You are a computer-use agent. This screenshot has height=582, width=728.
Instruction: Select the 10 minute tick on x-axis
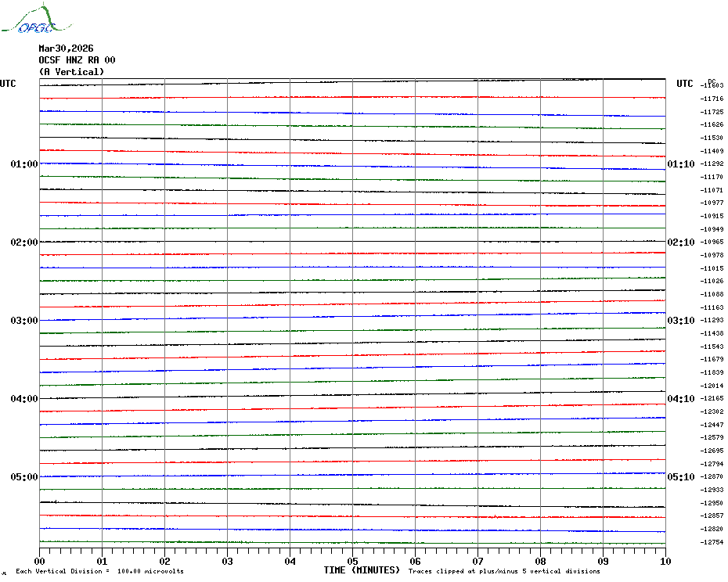pyautogui.click(x=665, y=562)
